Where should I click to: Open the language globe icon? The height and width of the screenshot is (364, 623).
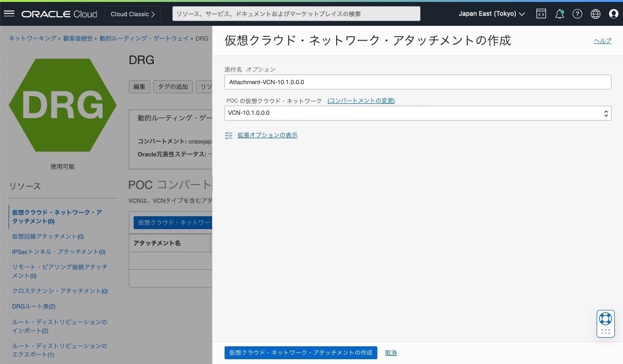(596, 14)
